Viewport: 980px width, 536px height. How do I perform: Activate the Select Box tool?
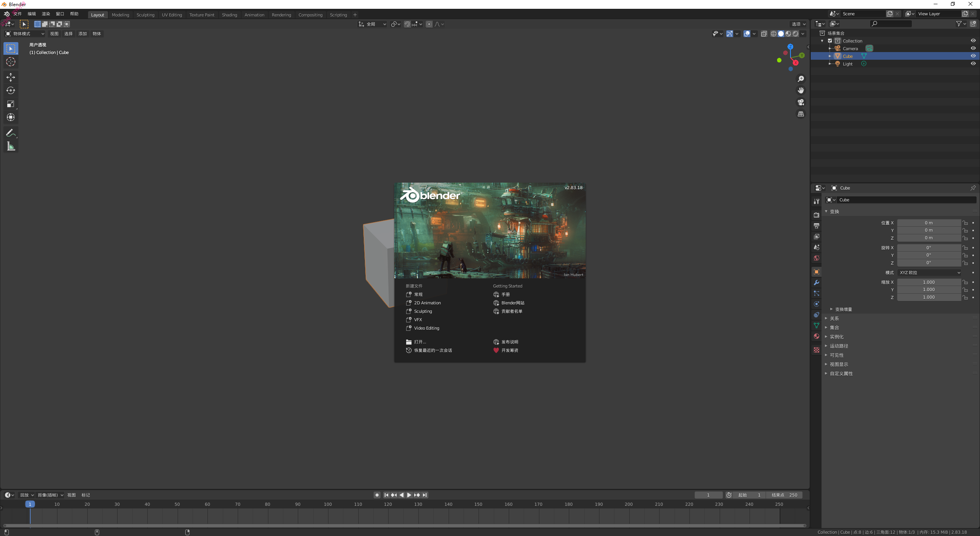[x=11, y=49]
